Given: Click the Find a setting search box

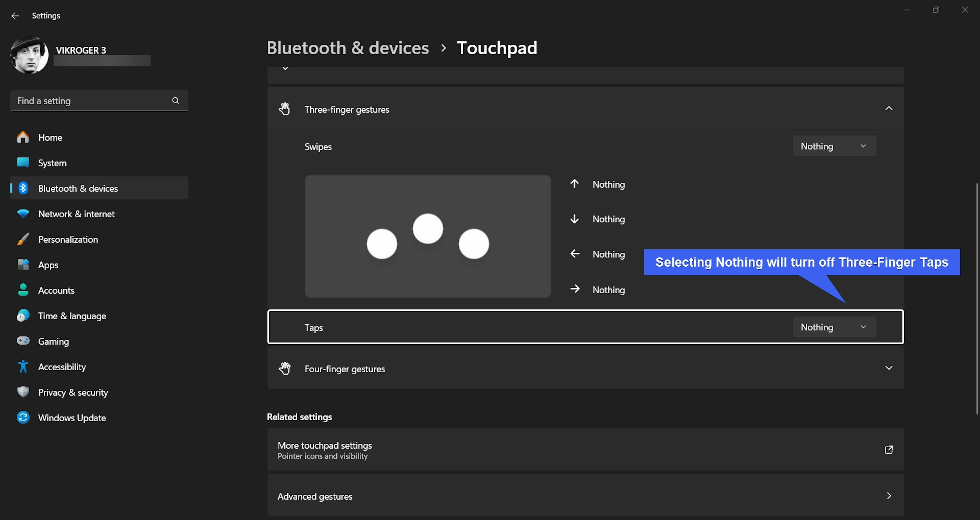Looking at the screenshot, I should (91, 101).
